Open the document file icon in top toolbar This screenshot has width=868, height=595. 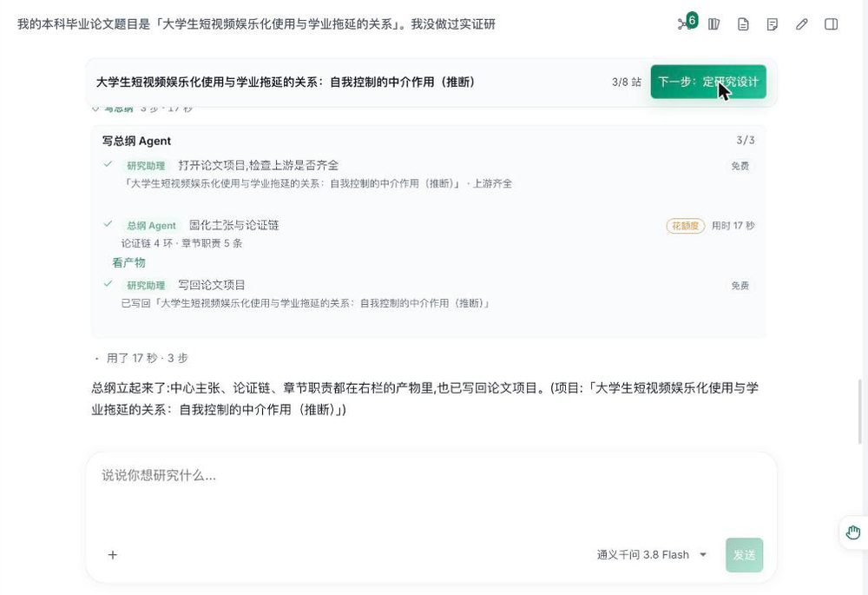tap(744, 23)
